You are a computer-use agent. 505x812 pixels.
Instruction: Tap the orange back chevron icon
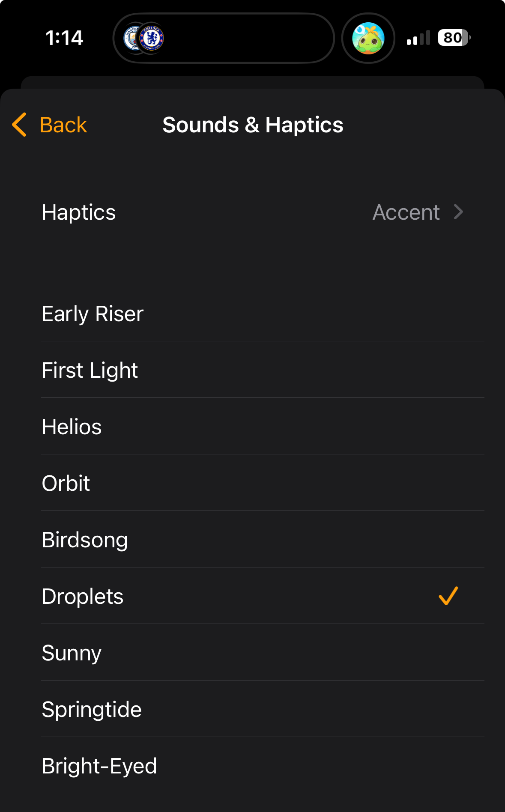tap(20, 125)
